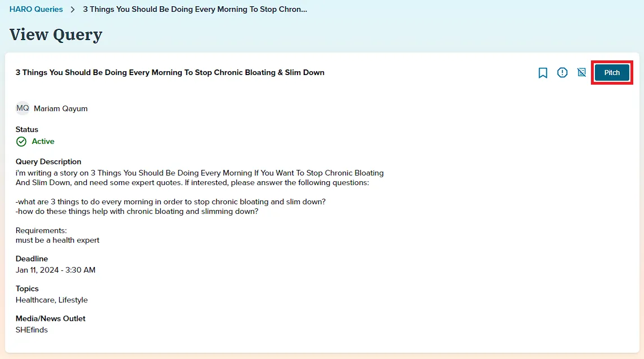Click the deadline date Jan 11, 2024
Screen dimensions: 644x359
tap(37, 270)
